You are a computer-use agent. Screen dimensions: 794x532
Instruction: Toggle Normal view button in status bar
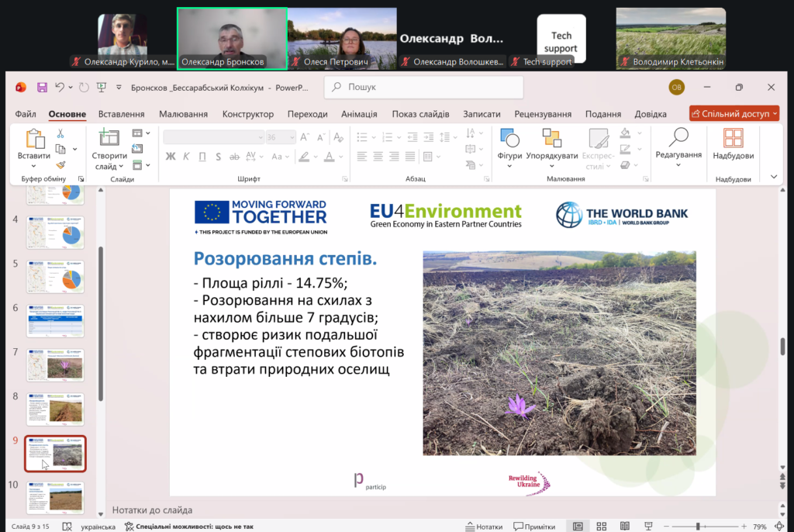click(578, 527)
